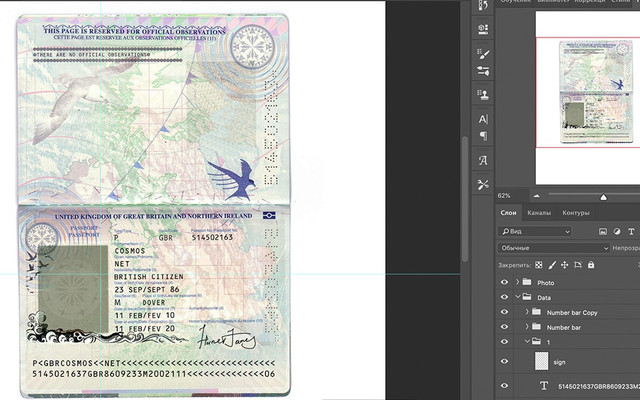
Task: Click the T icon of the text layer
Action: [x=544, y=386]
